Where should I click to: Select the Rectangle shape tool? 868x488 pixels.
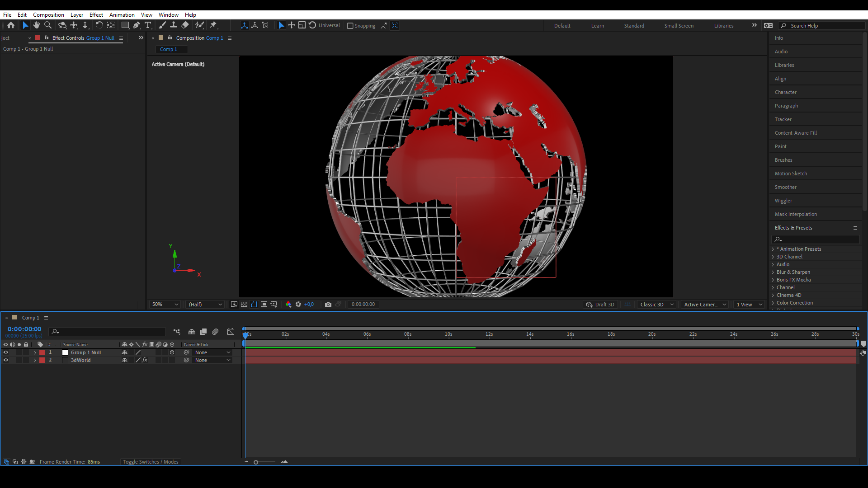[125, 25]
